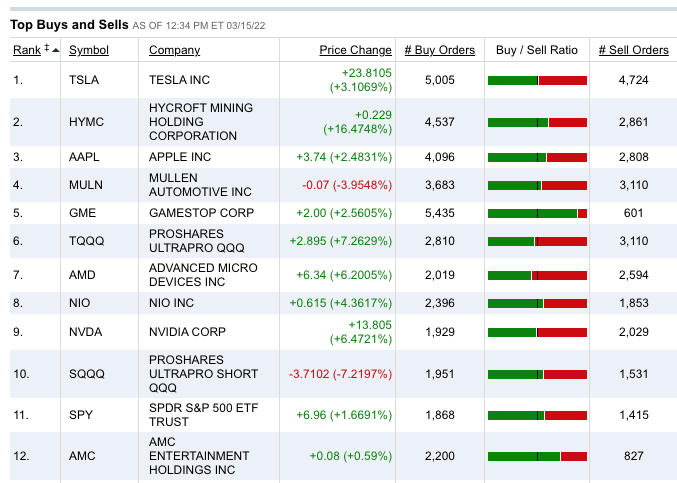Select the NIO symbol cell
Viewport: 677px width, 483px height.
(x=79, y=303)
